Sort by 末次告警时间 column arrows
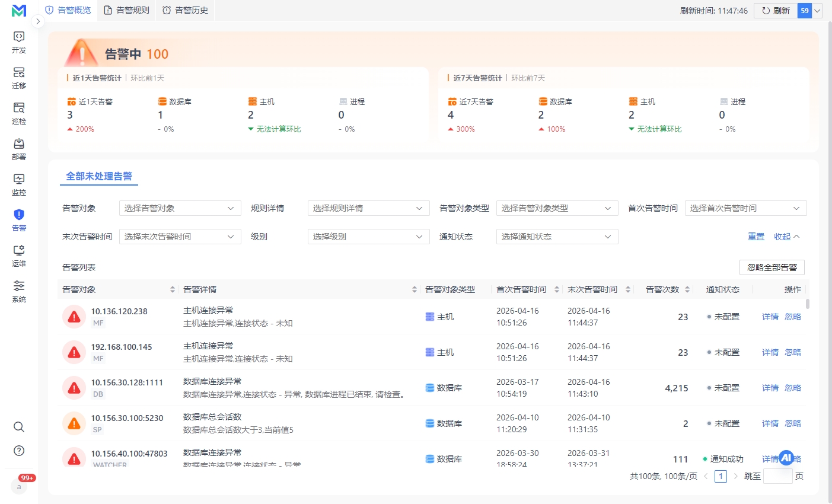 [x=628, y=289]
